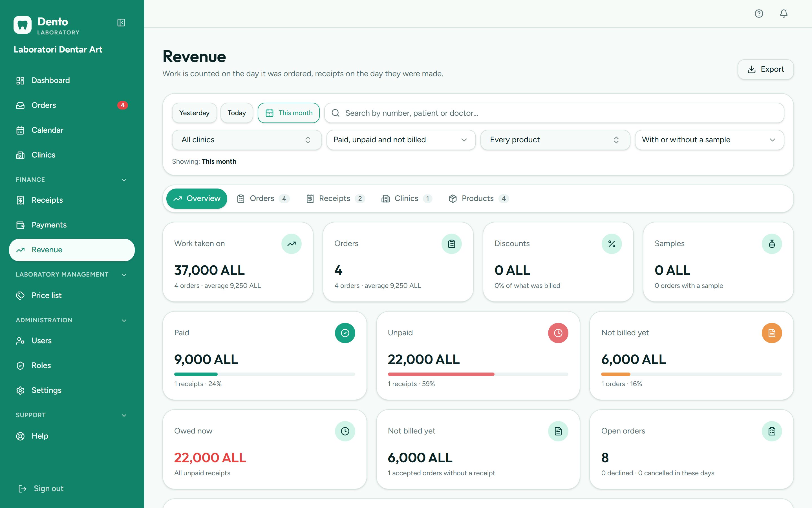Click the Orders red badge showing 4
The width and height of the screenshot is (812, 508).
pyautogui.click(x=122, y=105)
